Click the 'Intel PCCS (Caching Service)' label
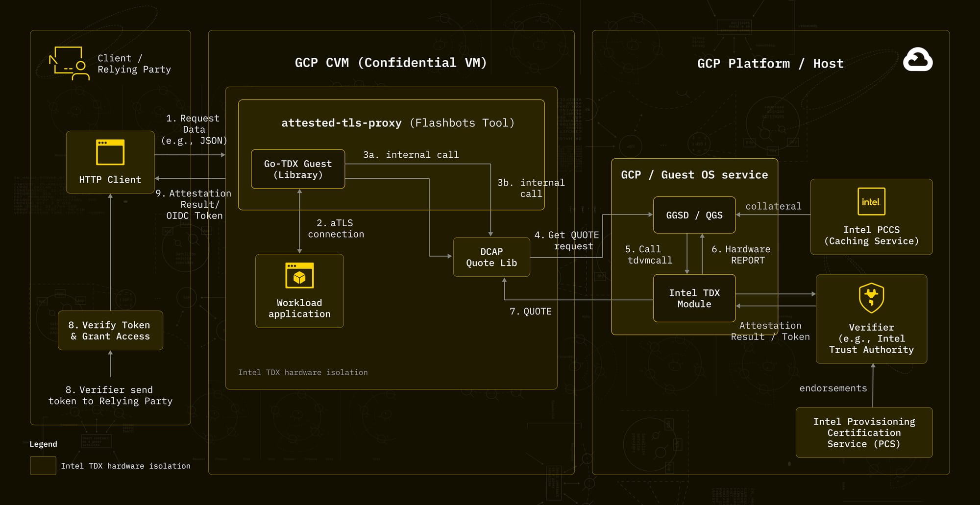 (871, 236)
